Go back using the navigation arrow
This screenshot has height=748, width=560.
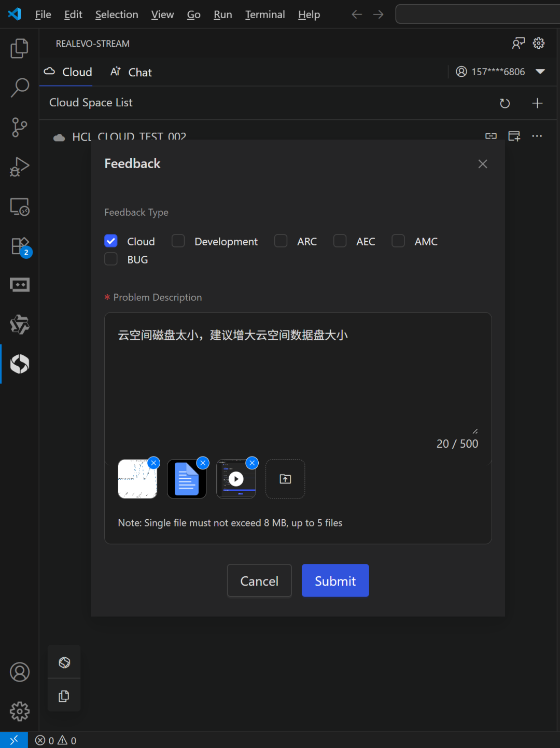tap(357, 15)
